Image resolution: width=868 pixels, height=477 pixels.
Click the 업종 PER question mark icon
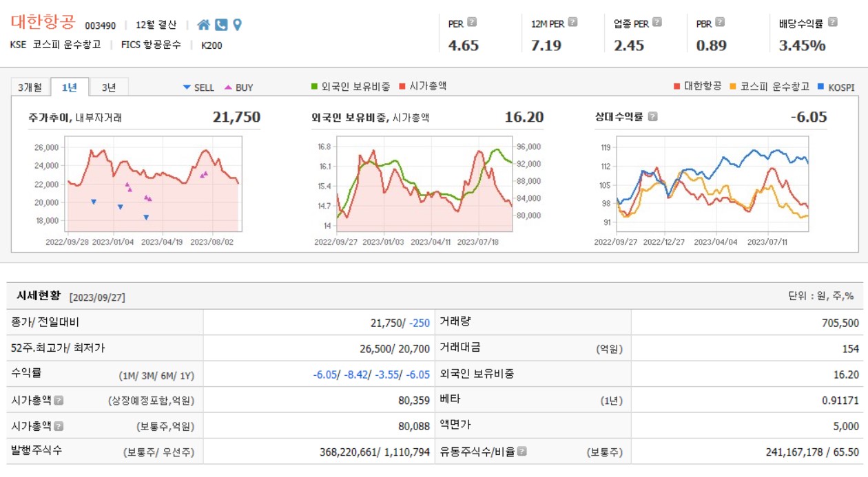point(659,22)
